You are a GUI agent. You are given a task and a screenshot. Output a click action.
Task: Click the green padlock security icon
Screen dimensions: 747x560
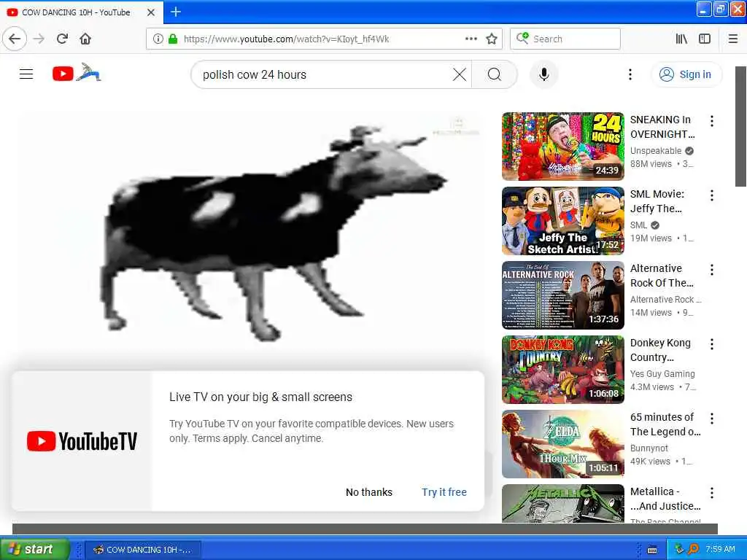pyautogui.click(x=173, y=39)
